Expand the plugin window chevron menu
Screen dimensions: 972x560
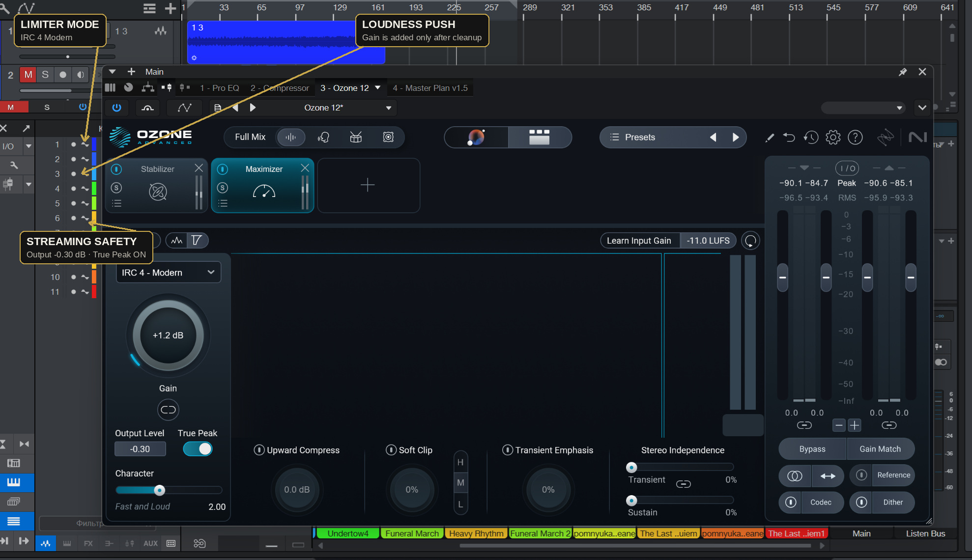(922, 108)
